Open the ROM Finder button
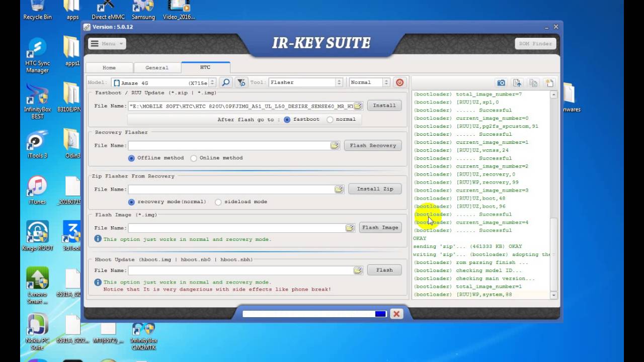This screenshot has width=644, height=362. tap(535, 44)
